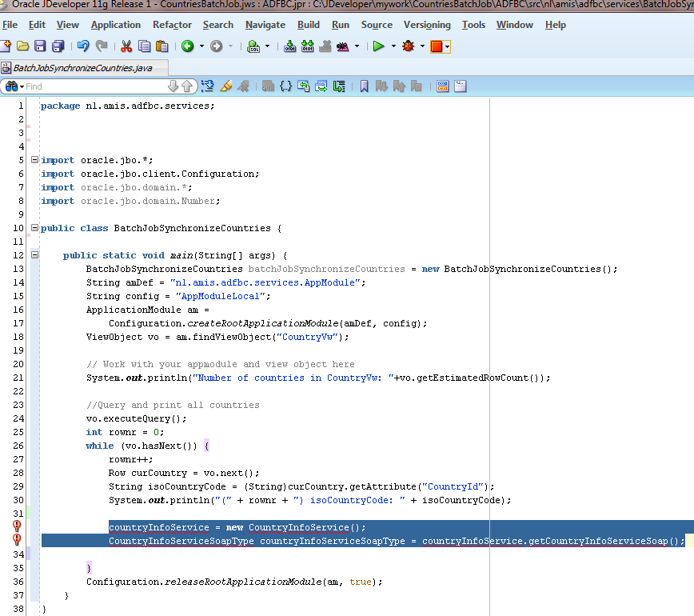Screen dimensions: 694x616
Task: Click the Paste clipboard icon
Action: click(x=162, y=46)
